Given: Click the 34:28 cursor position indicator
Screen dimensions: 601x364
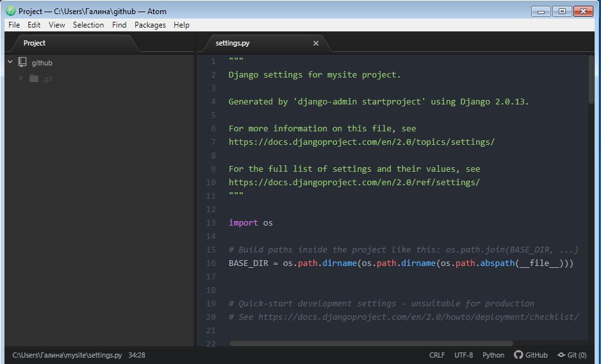Looking at the screenshot, I should (137, 355).
